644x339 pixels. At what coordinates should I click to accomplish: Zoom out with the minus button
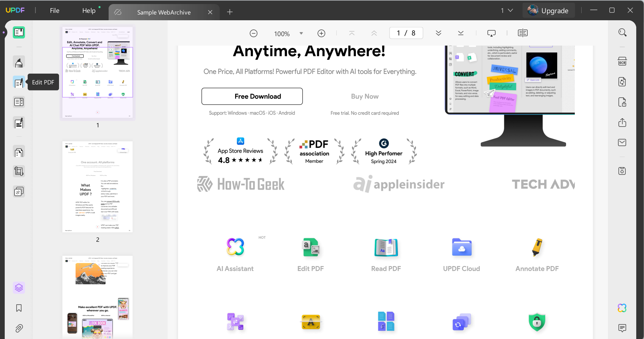point(254,33)
